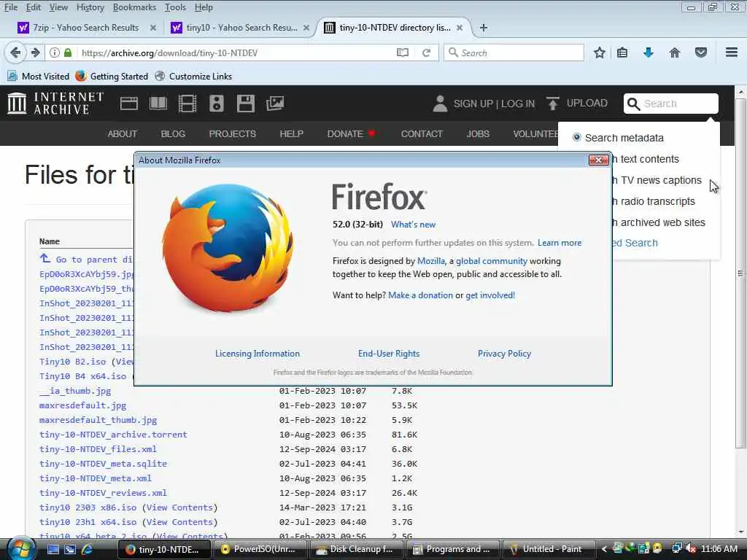747x560 pixels.
Task: Click the user avatar icon
Action: pos(440,104)
